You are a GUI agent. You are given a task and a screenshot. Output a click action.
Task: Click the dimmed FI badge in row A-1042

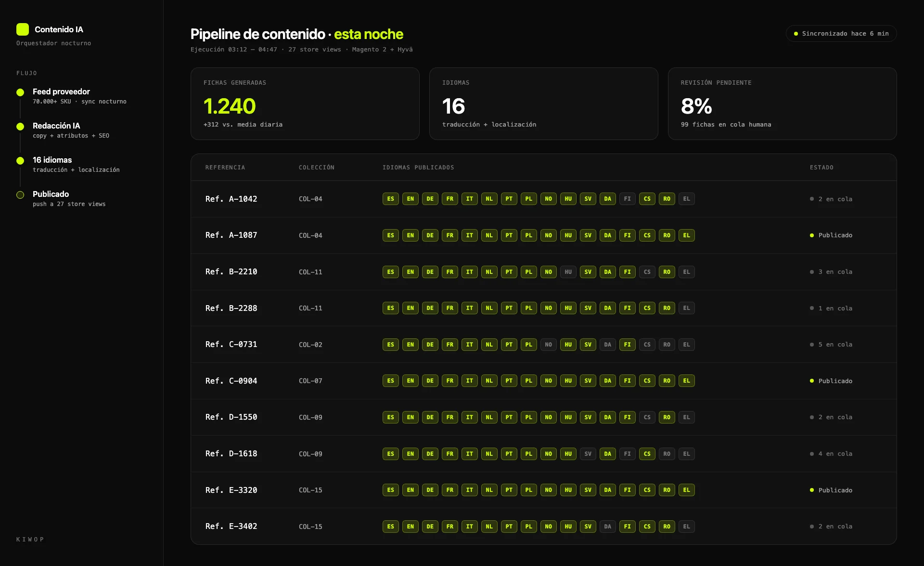(x=627, y=199)
